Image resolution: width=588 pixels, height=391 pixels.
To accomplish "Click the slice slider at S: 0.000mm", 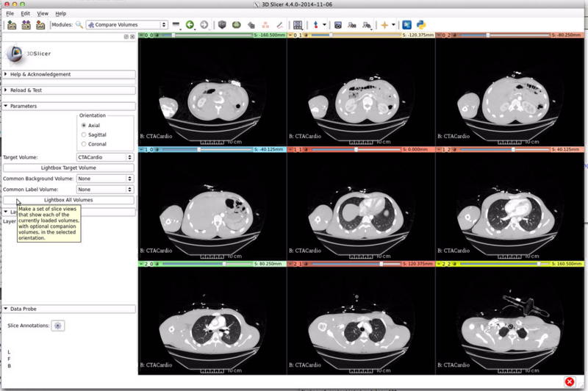I will (356, 149).
